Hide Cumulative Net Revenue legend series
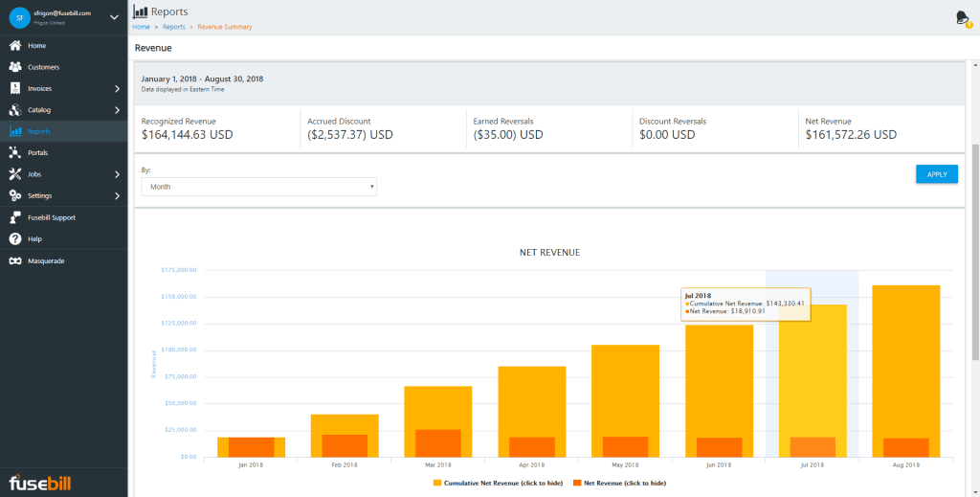 tap(498, 484)
